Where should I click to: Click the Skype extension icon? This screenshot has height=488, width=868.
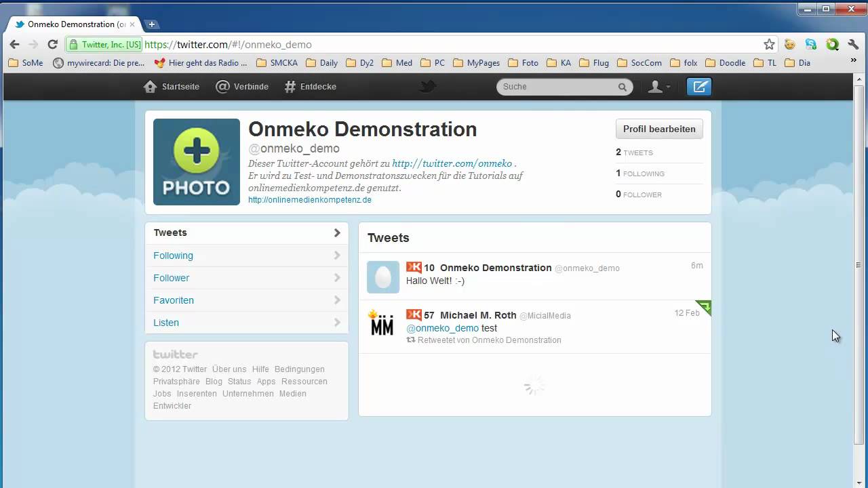point(811,44)
